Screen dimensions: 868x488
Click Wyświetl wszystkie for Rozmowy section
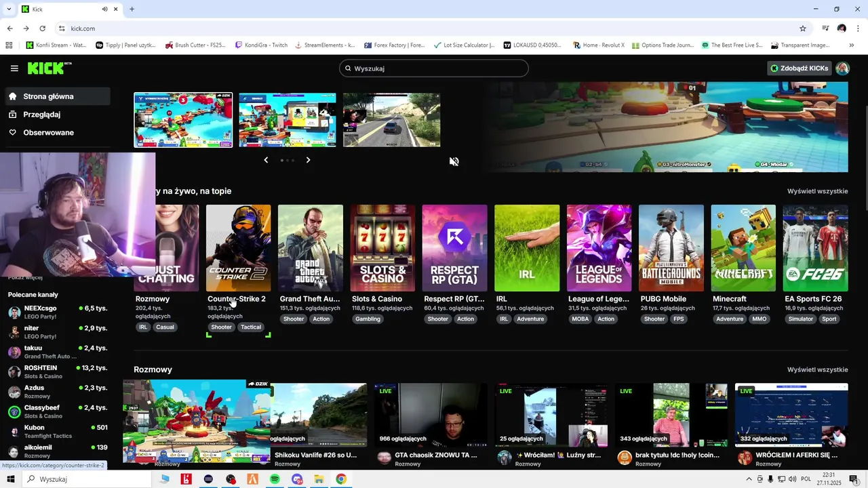click(817, 370)
